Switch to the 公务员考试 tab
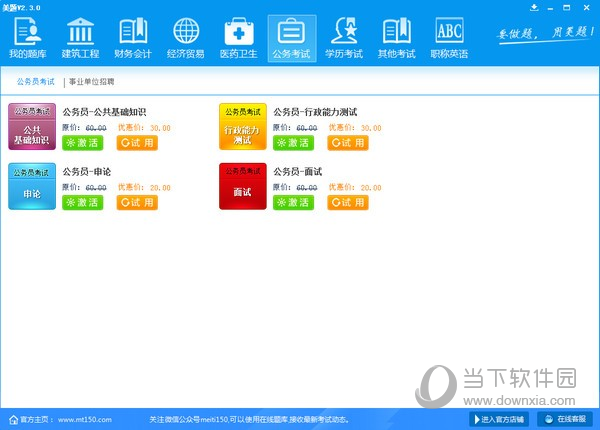This screenshot has height=430, width=600. 36,81
